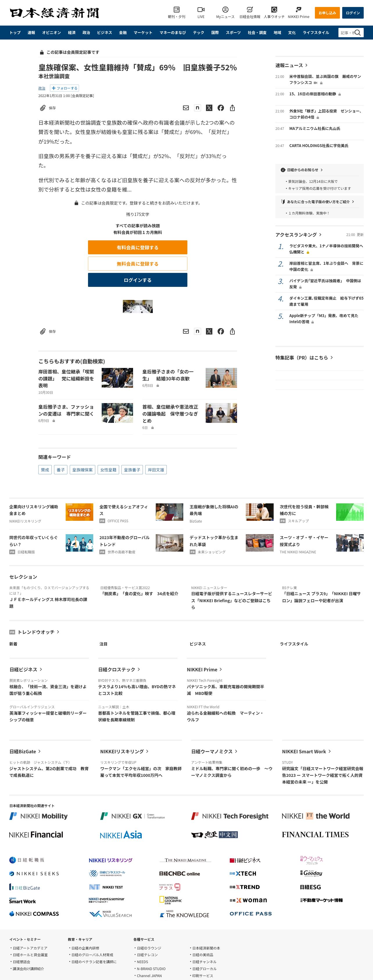This screenshot has width=373, height=980.
Task: Share to note with the top 'n' icon
Action: (x=197, y=108)
